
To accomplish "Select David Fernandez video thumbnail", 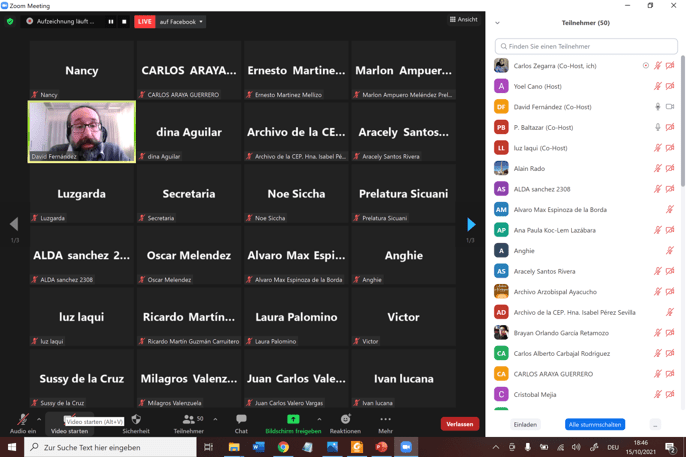I will (x=82, y=131).
